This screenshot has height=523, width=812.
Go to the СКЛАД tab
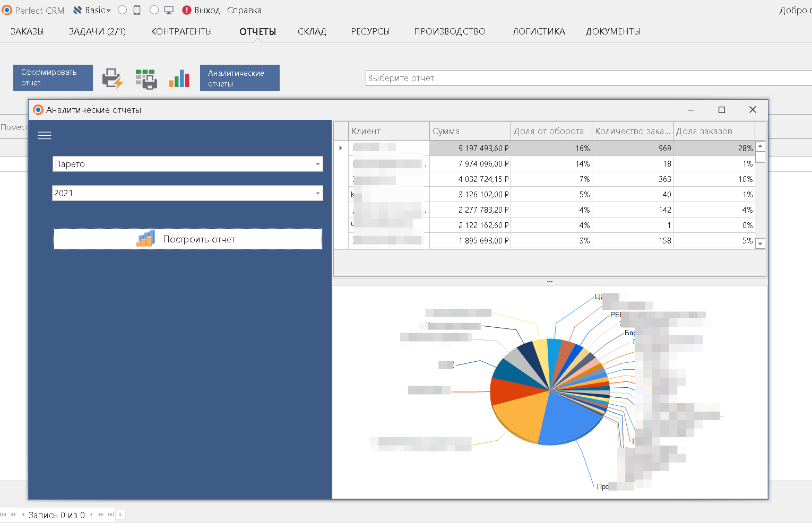[312, 31]
